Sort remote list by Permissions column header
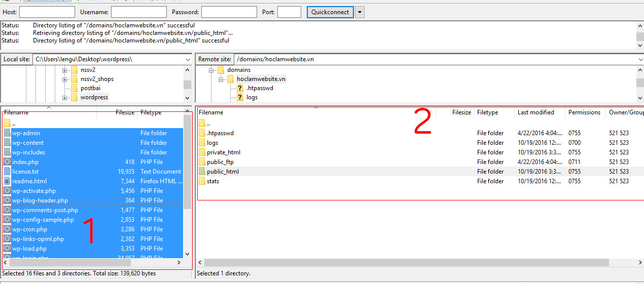The image size is (644, 284). pyautogui.click(x=584, y=112)
